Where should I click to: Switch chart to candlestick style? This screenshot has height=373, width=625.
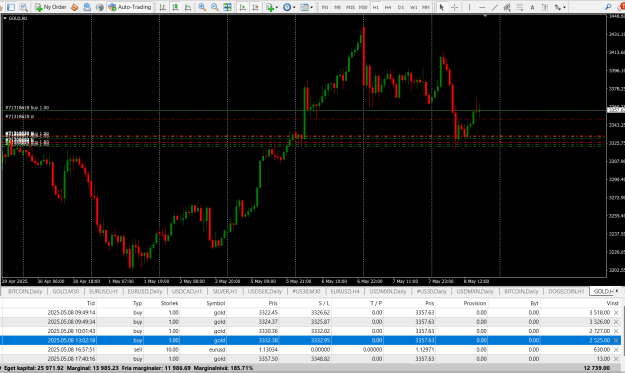tap(175, 7)
